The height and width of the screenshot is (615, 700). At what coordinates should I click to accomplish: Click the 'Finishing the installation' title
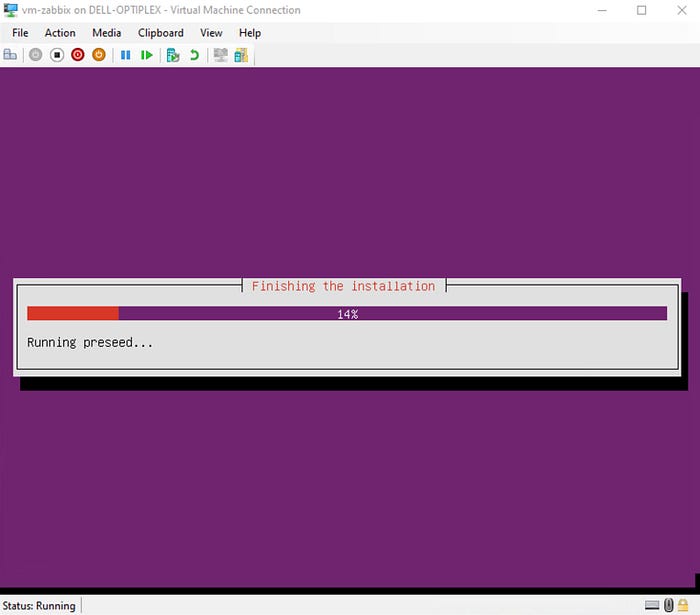click(343, 286)
